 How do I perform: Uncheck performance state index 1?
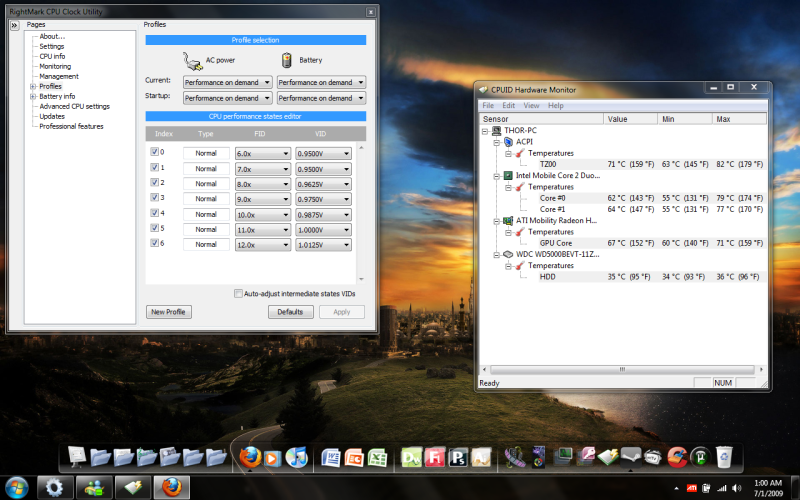(x=155, y=167)
